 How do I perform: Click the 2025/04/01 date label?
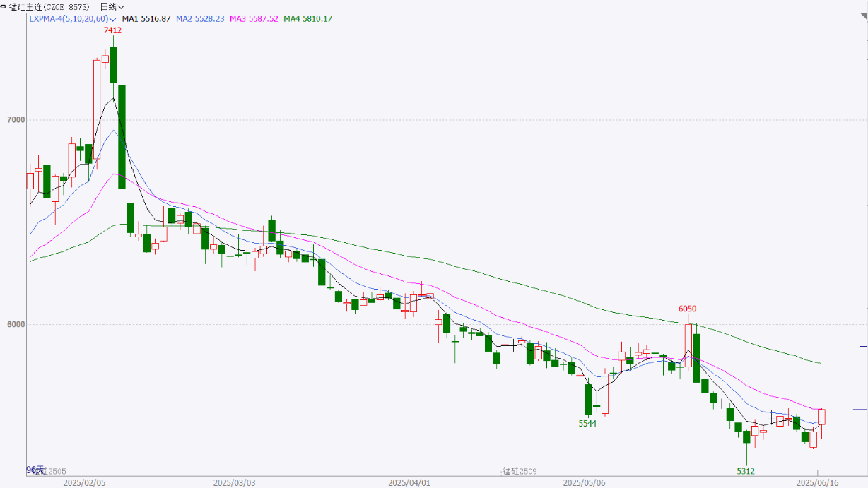pos(409,482)
